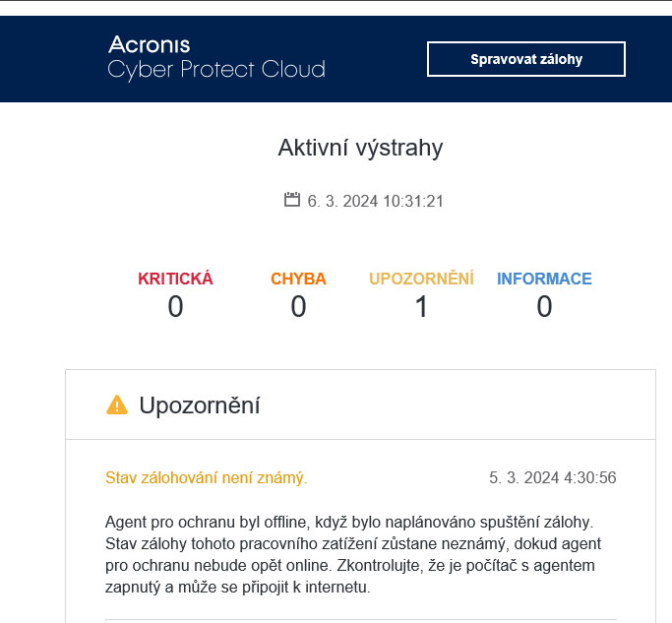The image size is (672, 623).
Task: Click the calendar icon beside the date
Action: (x=291, y=200)
